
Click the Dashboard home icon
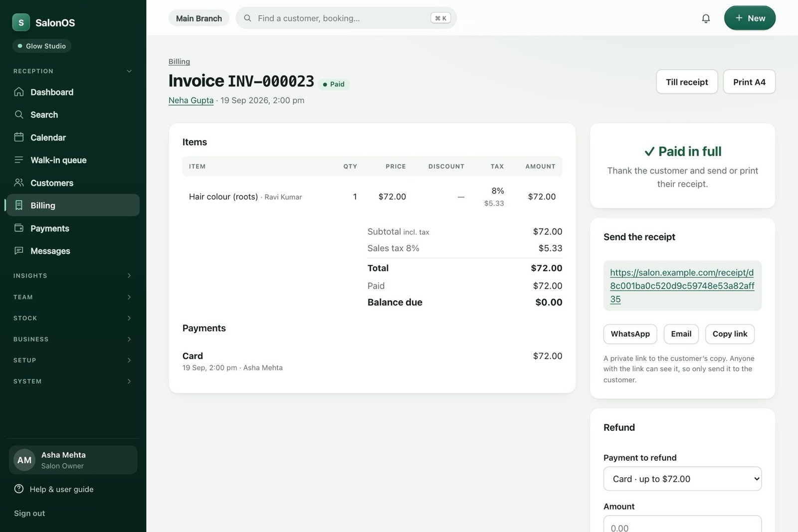coord(19,92)
